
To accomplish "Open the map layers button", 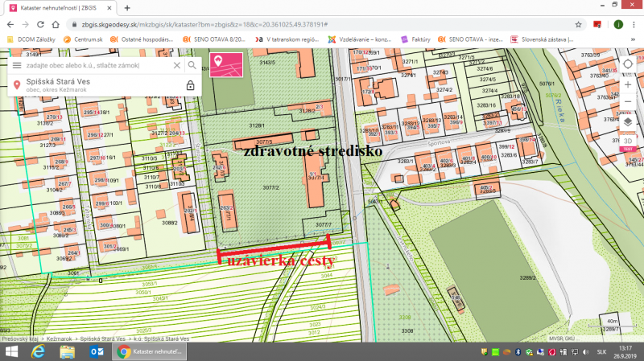I will point(628,121).
